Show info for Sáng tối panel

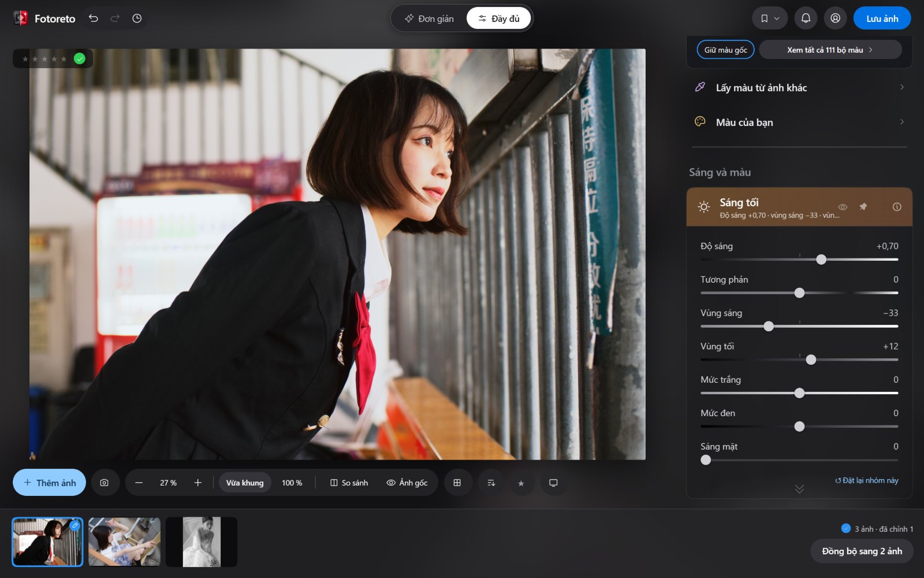[897, 207]
